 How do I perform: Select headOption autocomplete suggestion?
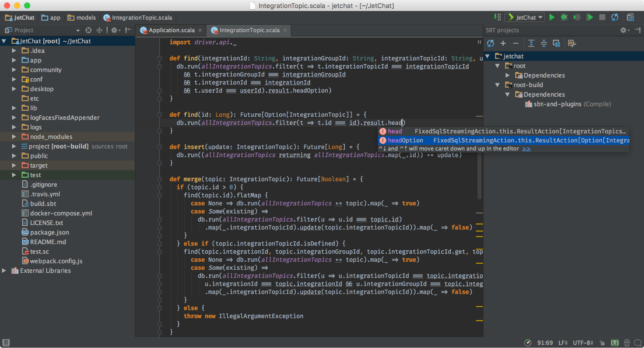(x=405, y=140)
